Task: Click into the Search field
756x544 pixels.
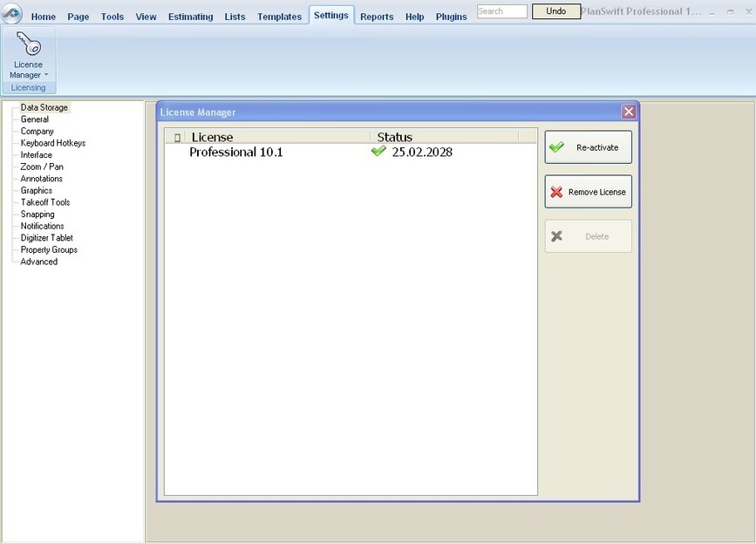Action: 501,11
